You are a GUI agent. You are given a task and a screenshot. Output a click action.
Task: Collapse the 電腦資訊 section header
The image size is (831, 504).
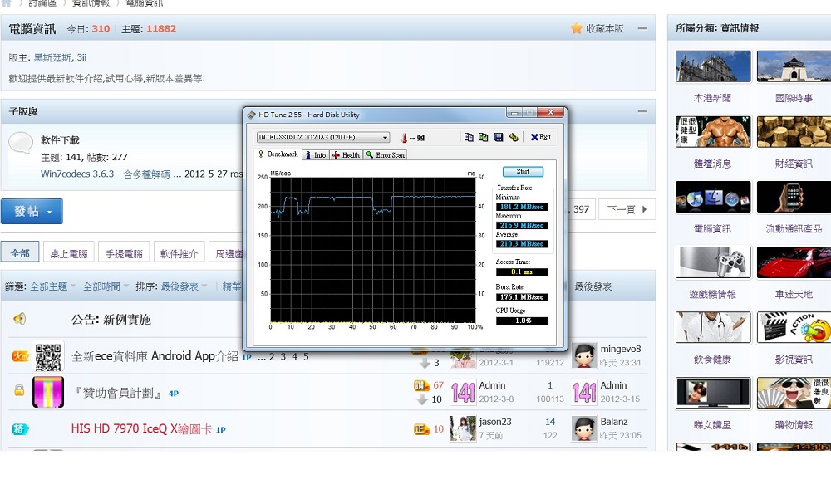tap(642, 28)
